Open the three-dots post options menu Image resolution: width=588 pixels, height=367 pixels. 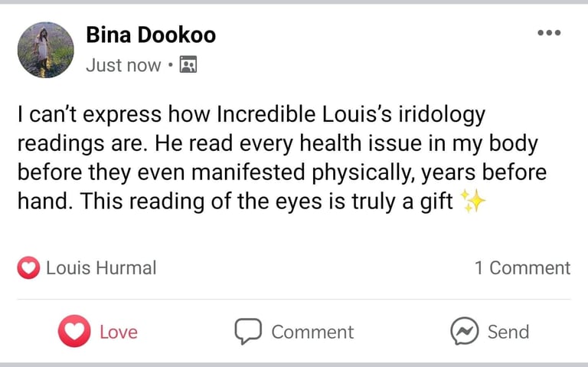pos(549,33)
